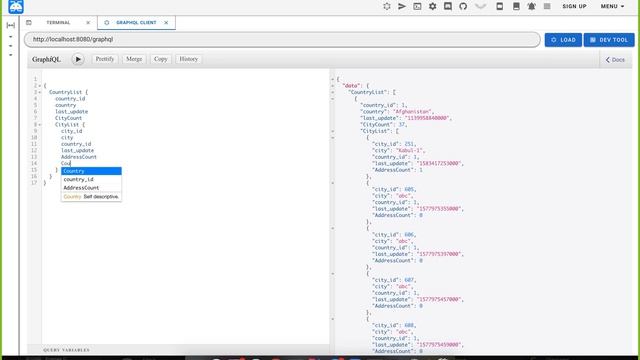Viewport: 640px width, 360px height.
Task: Click the GraphQL Client tab icon
Action: tap(107, 23)
